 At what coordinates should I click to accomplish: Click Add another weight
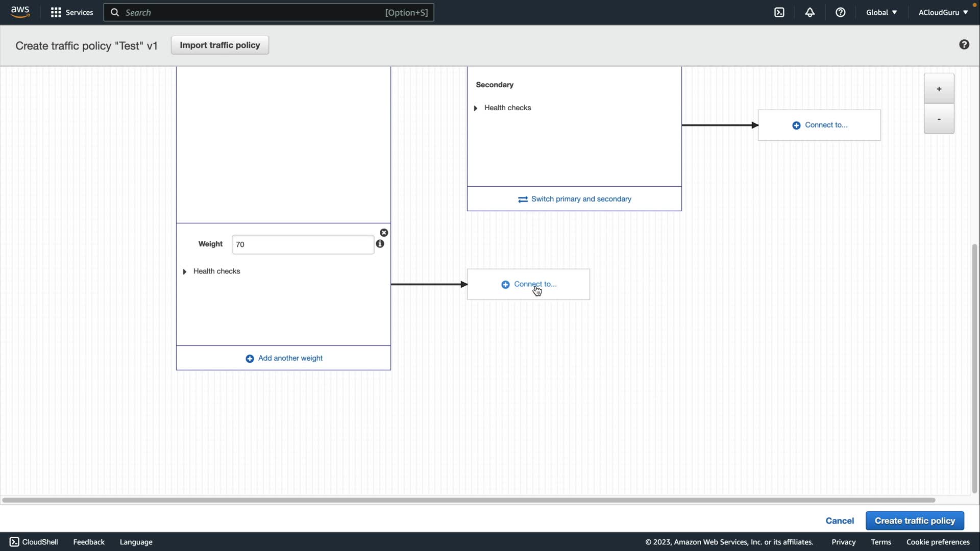coord(284,358)
